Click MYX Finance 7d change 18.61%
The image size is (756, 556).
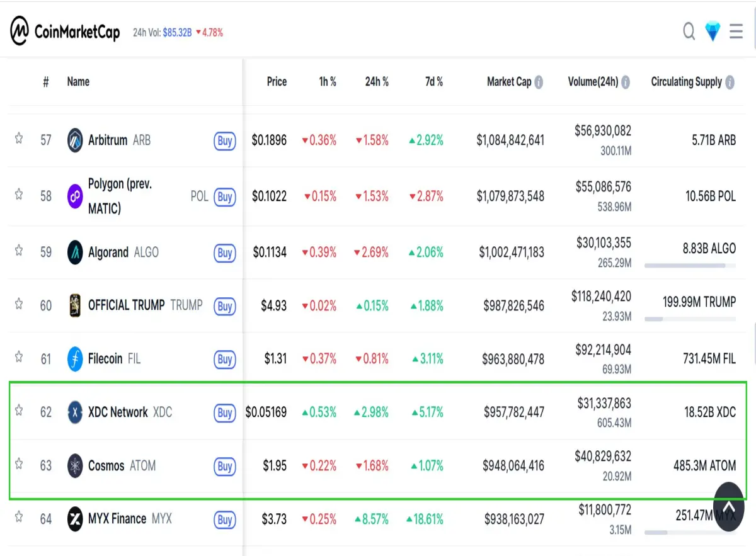425,519
